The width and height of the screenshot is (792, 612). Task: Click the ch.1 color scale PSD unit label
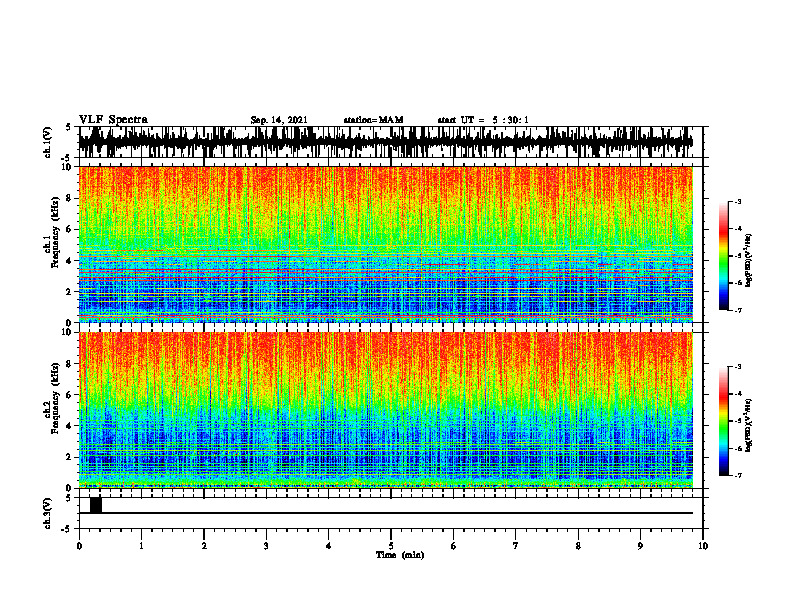tap(749, 261)
